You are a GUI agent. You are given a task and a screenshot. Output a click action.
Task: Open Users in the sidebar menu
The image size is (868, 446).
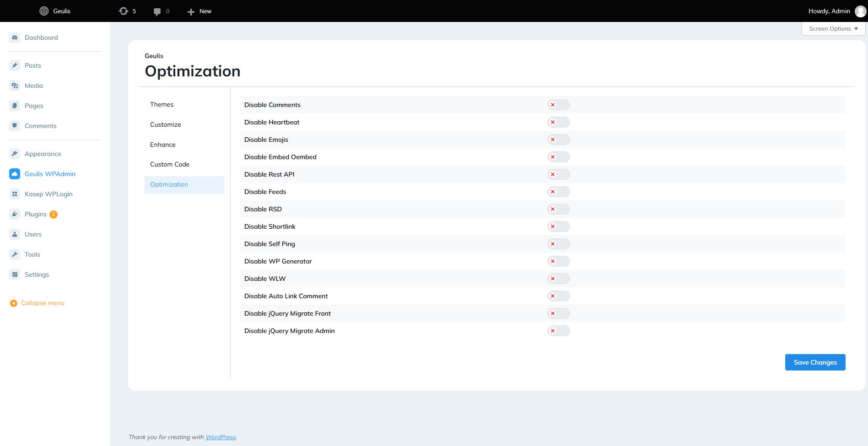click(x=33, y=234)
